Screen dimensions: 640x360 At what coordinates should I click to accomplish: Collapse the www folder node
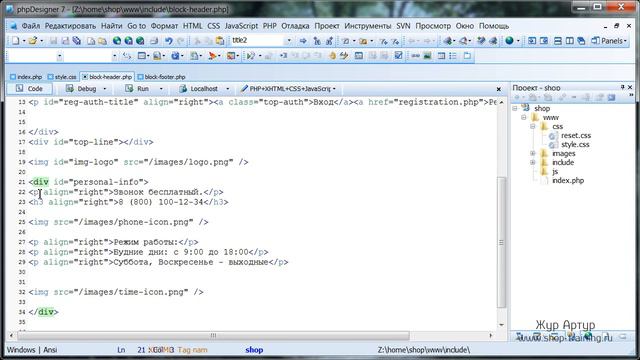click(x=524, y=118)
